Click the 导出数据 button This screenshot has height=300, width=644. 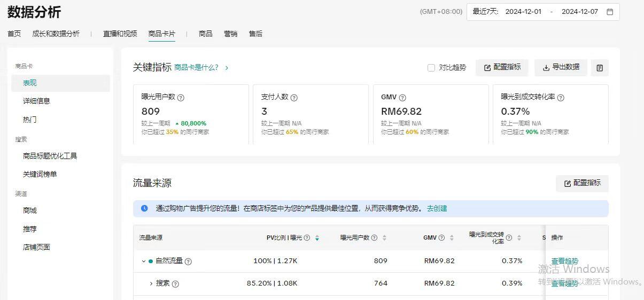(x=561, y=67)
